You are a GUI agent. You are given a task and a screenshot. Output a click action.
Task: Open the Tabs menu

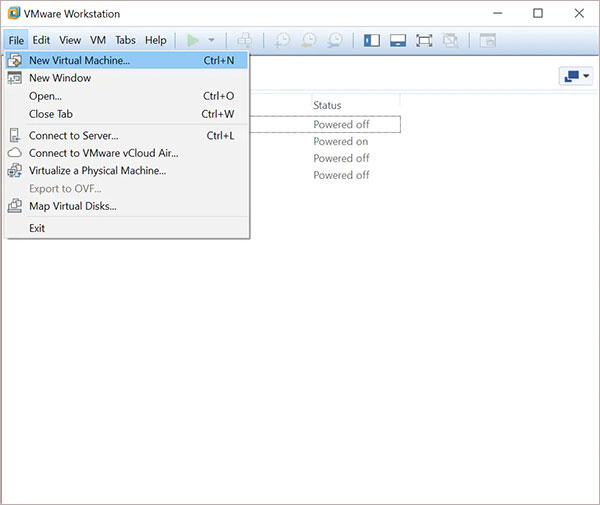click(126, 40)
